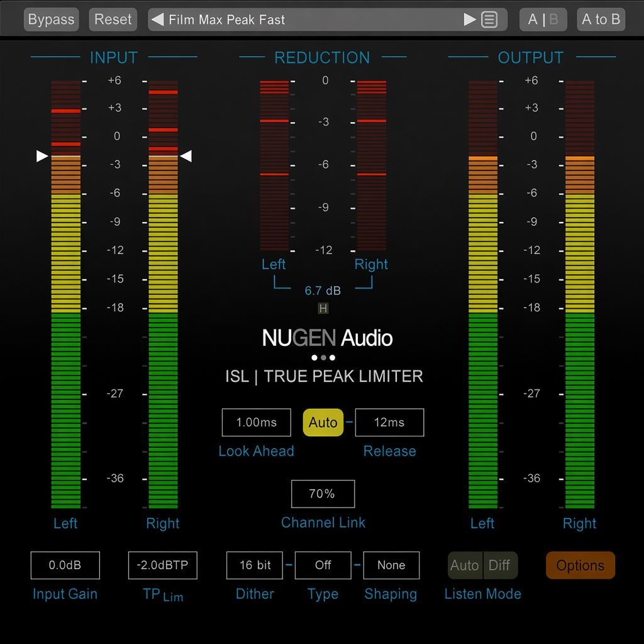Click the left input threshold marker triangle

42,156
